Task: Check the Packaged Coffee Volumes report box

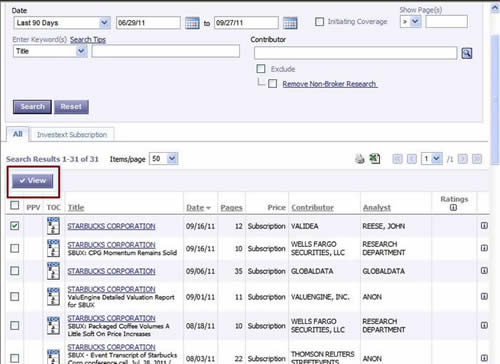Action: point(15,325)
